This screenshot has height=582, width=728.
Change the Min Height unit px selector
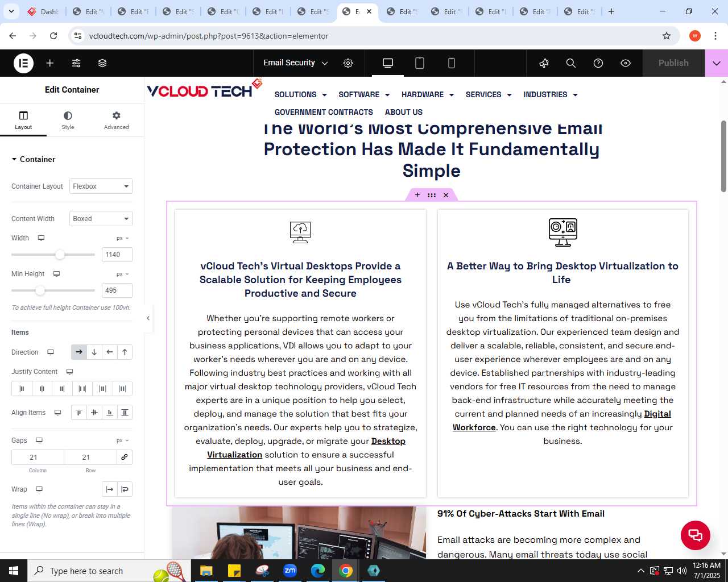(x=123, y=274)
